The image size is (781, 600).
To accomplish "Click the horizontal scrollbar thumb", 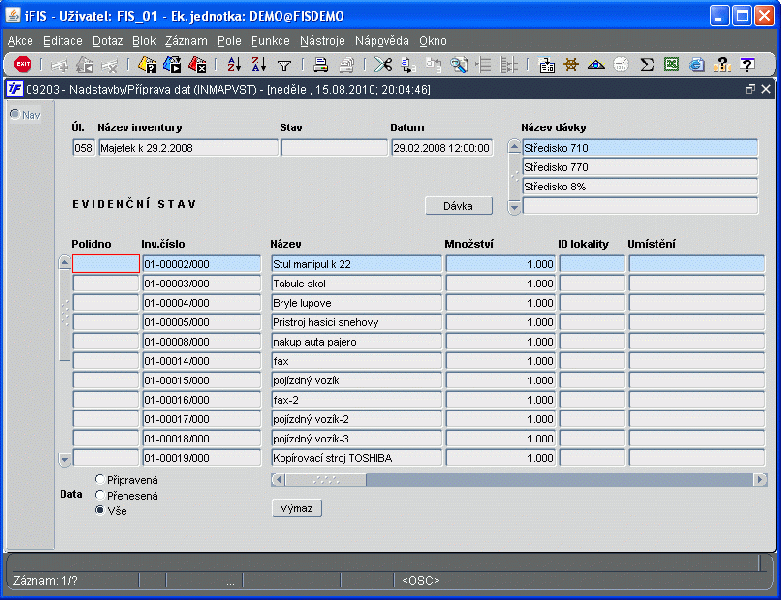I will click(x=326, y=480).
